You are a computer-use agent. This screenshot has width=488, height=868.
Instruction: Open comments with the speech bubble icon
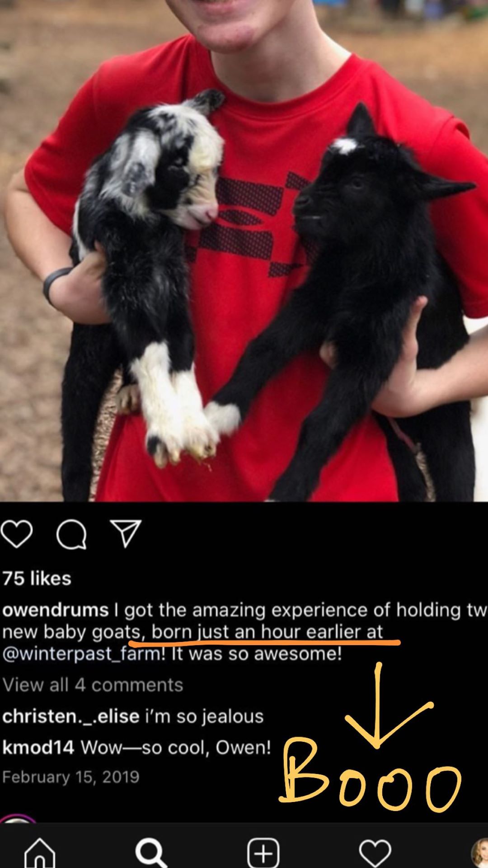pyautogui.click(x=71, y=534)
